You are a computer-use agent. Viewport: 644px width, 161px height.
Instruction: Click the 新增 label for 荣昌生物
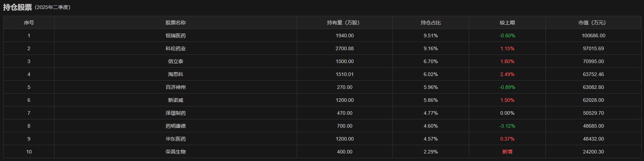507,152
